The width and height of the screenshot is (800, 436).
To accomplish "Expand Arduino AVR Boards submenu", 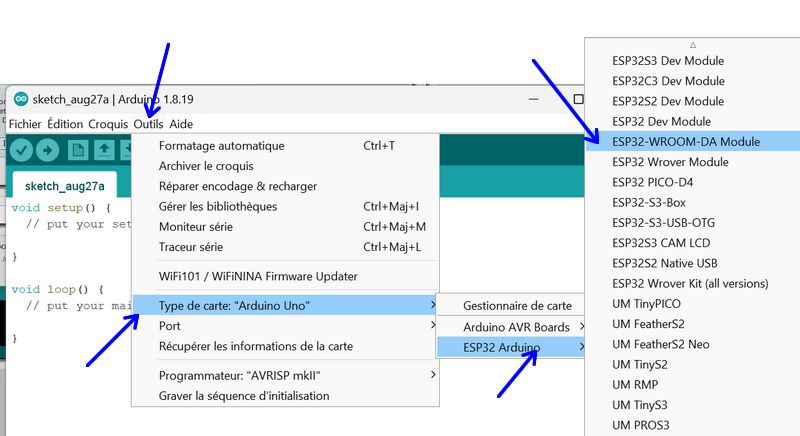I will point(511,327).
